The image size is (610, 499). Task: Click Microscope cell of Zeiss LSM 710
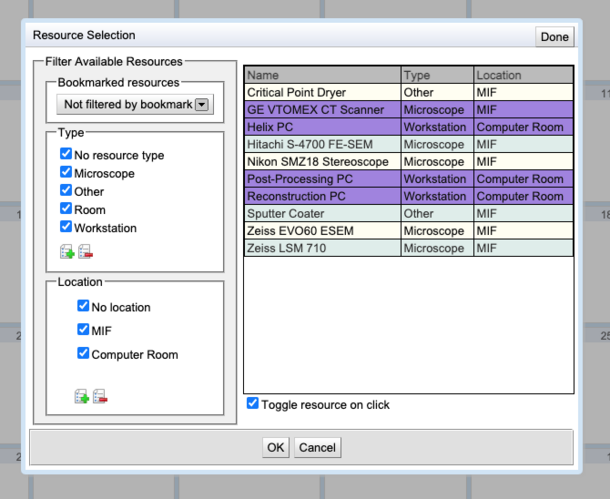pos(437,248)
